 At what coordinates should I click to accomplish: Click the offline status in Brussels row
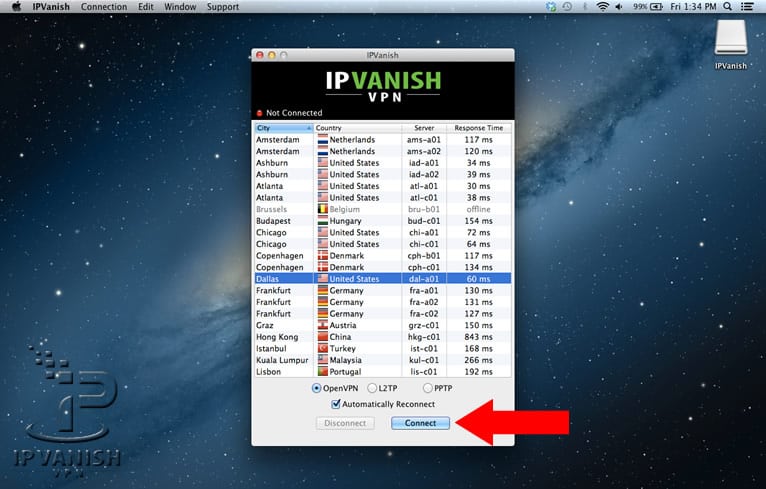[x=478, y=209]
